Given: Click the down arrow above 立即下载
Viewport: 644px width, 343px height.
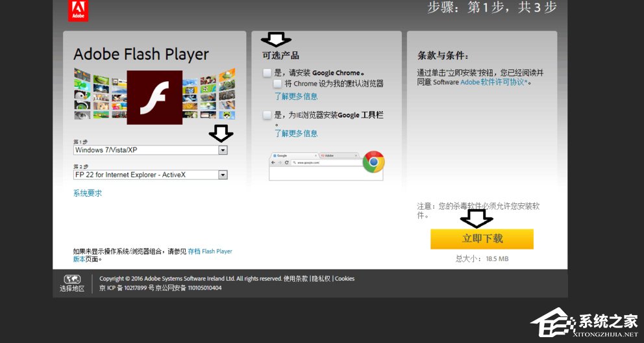Looking at the screenshot, I should [x=477, y=218].
